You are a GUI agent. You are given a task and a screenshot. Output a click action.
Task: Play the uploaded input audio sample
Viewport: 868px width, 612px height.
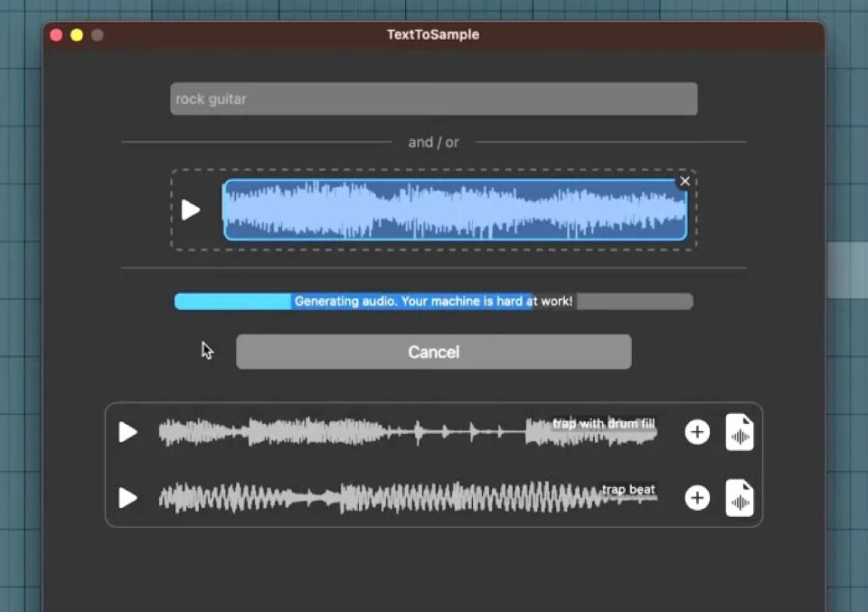point(191,210)
